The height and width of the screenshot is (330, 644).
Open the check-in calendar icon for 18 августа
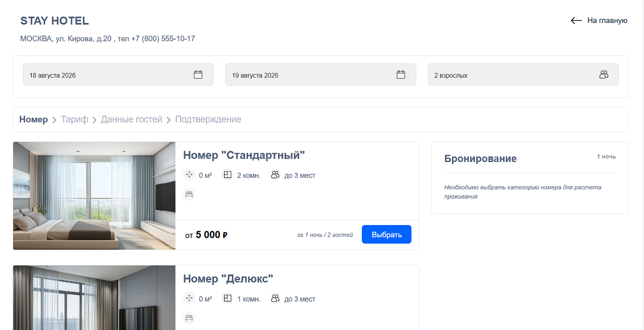tap(198, 75)
